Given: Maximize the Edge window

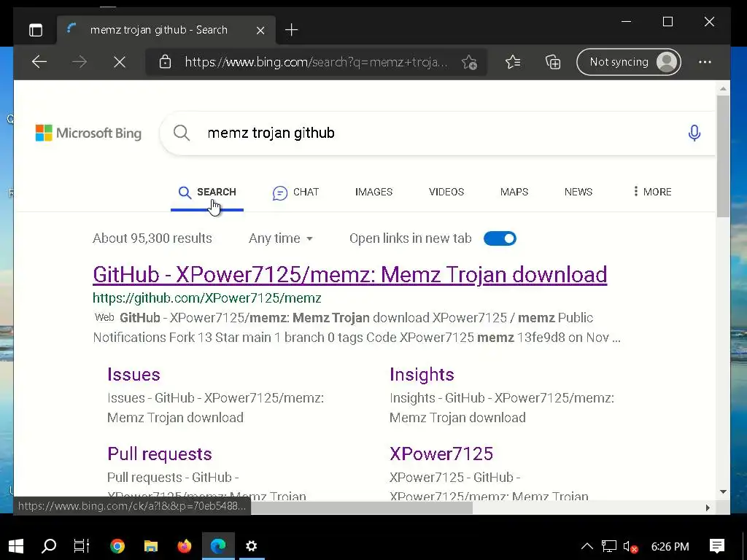Looking at the screenshot, I should [668, 22].
